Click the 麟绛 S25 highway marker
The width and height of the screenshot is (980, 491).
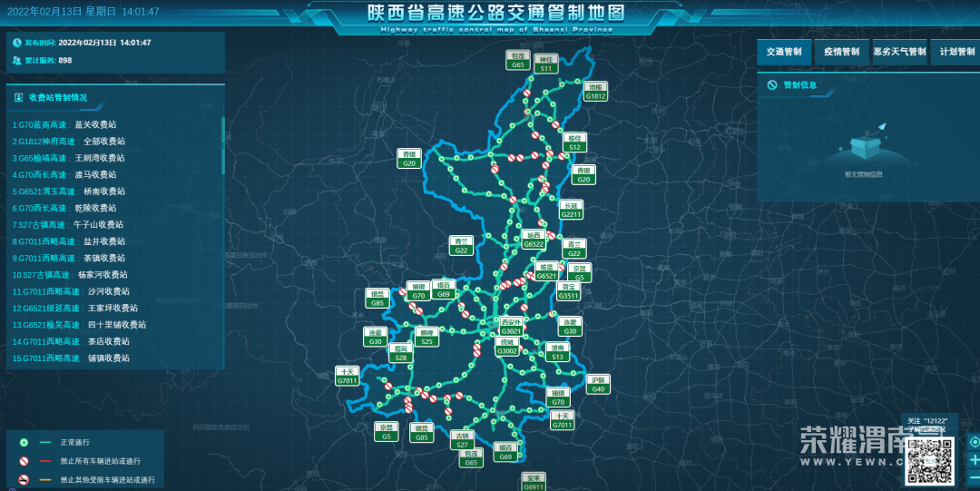pos(426,337)
